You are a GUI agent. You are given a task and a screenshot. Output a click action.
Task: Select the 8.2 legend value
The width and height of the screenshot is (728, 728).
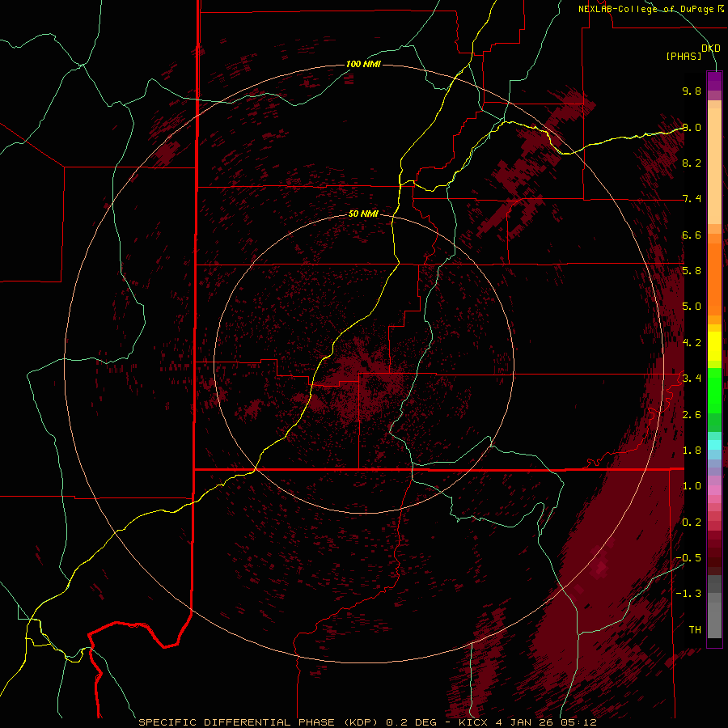(x=692, y=163)
